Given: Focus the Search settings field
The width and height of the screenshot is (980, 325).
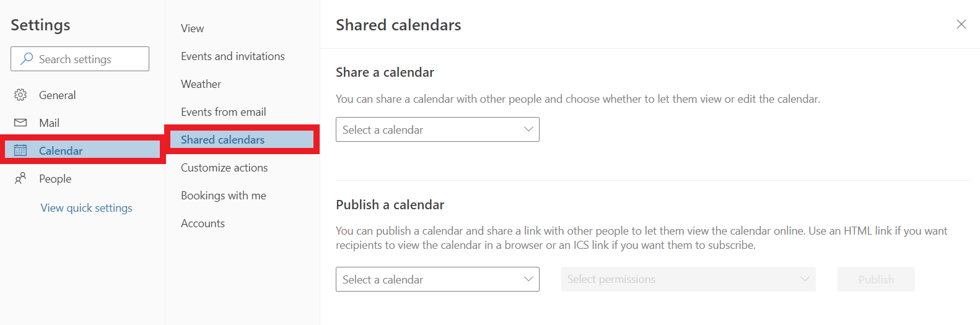Looking at the screenshot, I should [80, 59].
